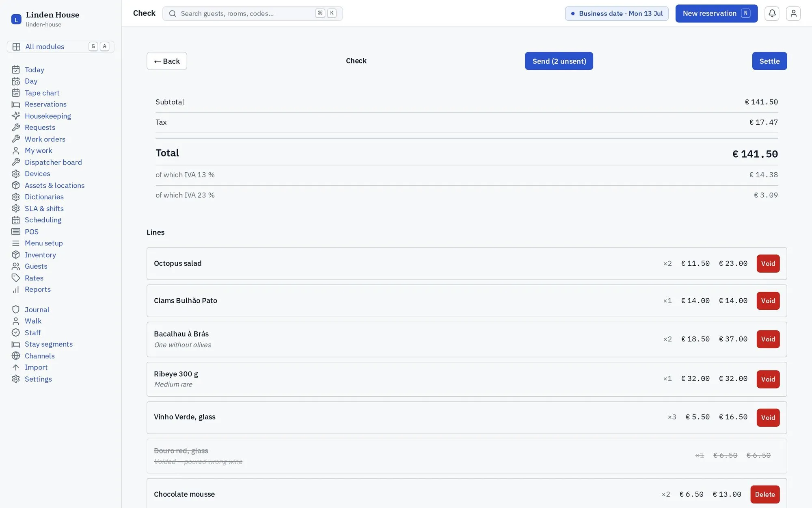Viewport: 812px width, 508px height.
Task: Open Work orders in sidebar
Action: pos(45,139)
